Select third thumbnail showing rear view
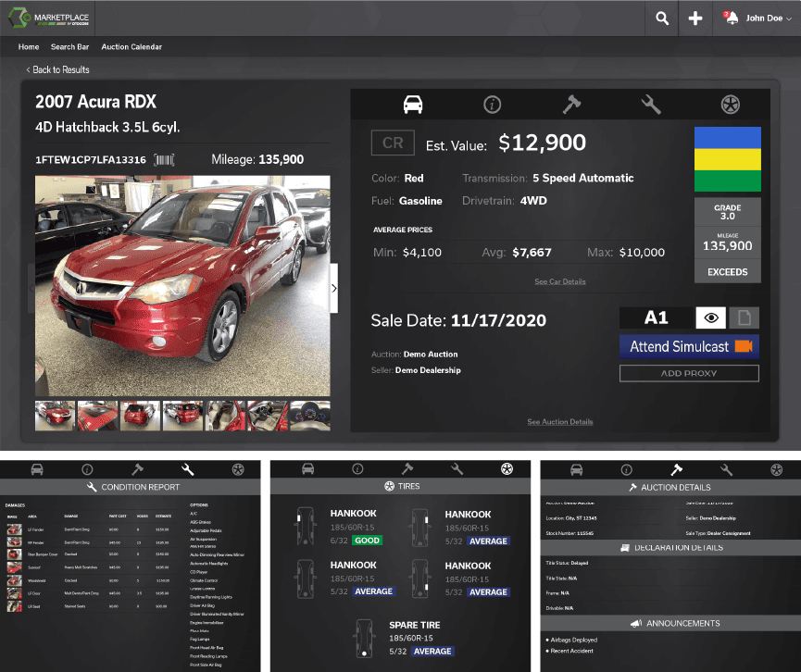The height and width of the screenshot is (672, 801). [140, 416]
